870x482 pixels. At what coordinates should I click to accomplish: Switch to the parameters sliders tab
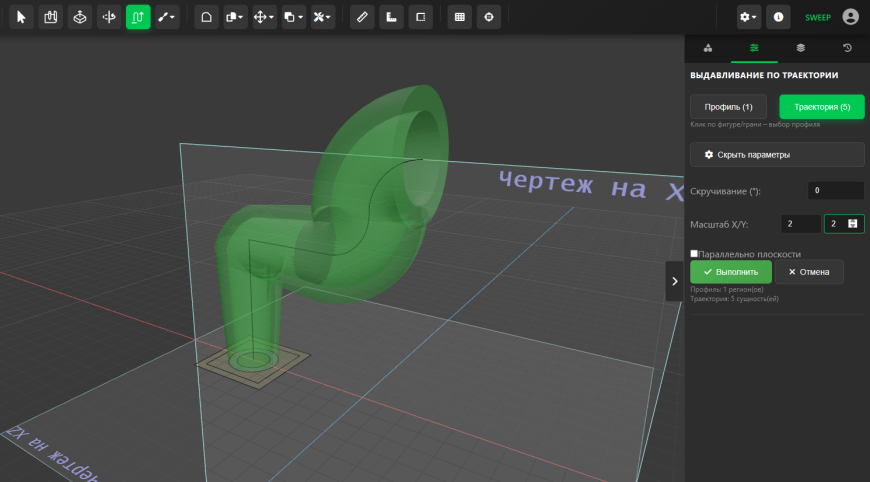point(754,48)
